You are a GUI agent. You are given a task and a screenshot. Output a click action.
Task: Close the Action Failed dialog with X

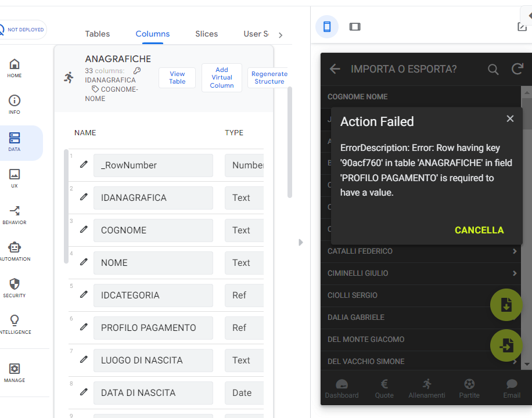pyautogui.click(x=510, y=118)
